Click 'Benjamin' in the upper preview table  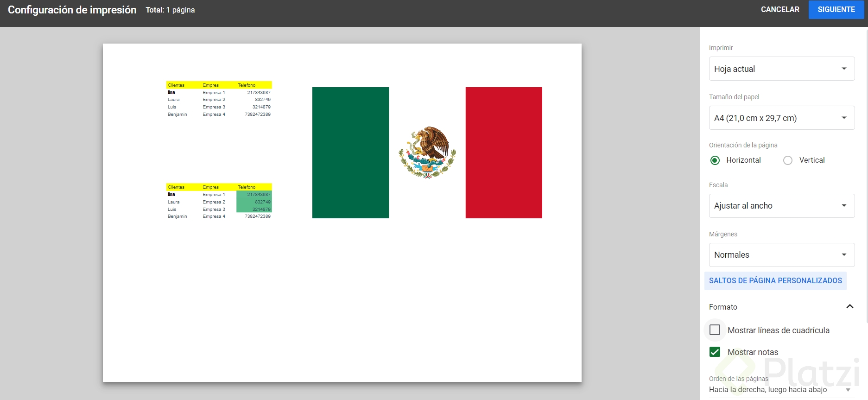(x=177, y=114)
